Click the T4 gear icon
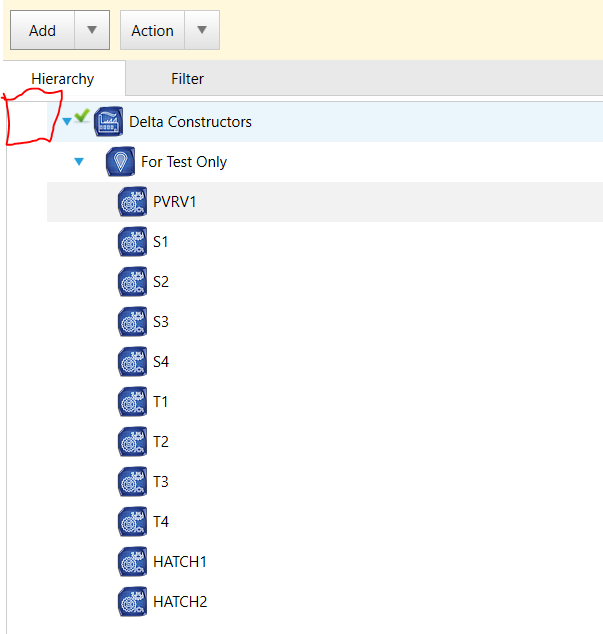This screenshot has height=634, width=603. (133, 522)
